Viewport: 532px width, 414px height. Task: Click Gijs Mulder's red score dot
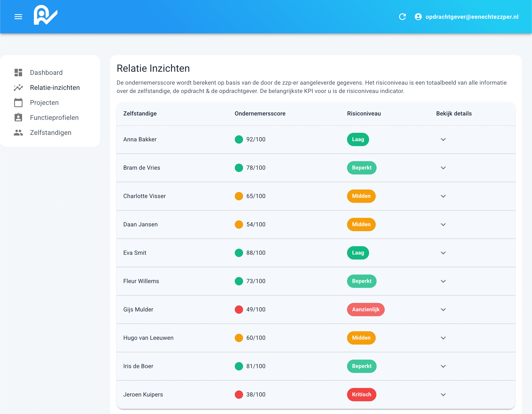click(x=239, y=309)
